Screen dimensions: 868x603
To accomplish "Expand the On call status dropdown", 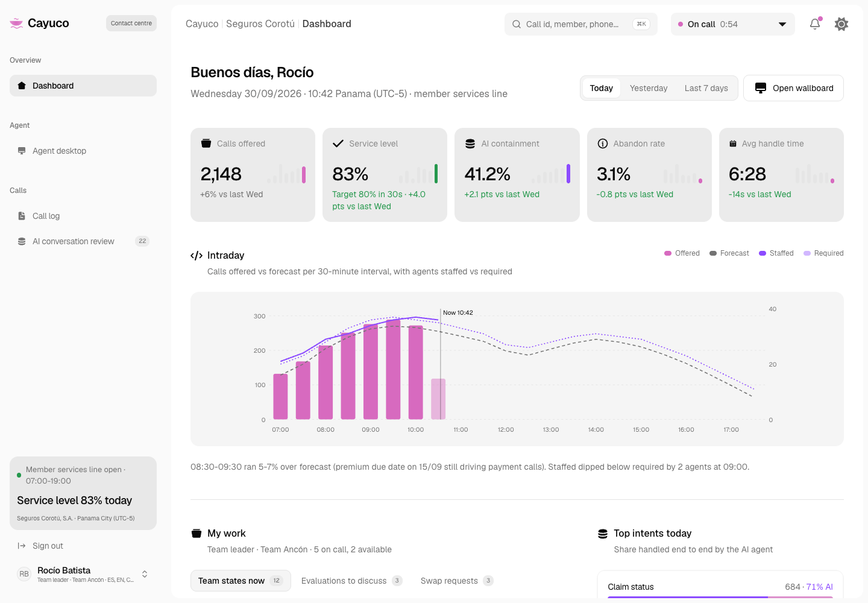I will pyautogui.click(x=733, y=24).
